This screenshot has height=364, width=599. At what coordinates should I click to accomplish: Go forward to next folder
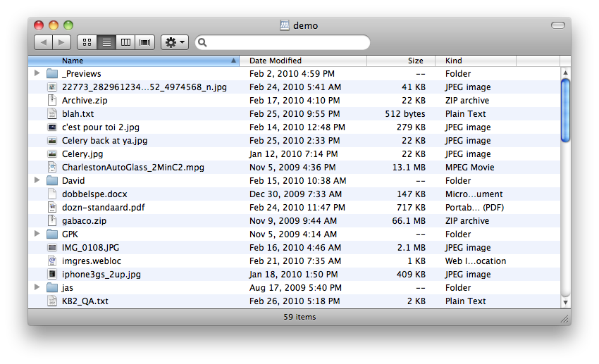tap(61, 42)
